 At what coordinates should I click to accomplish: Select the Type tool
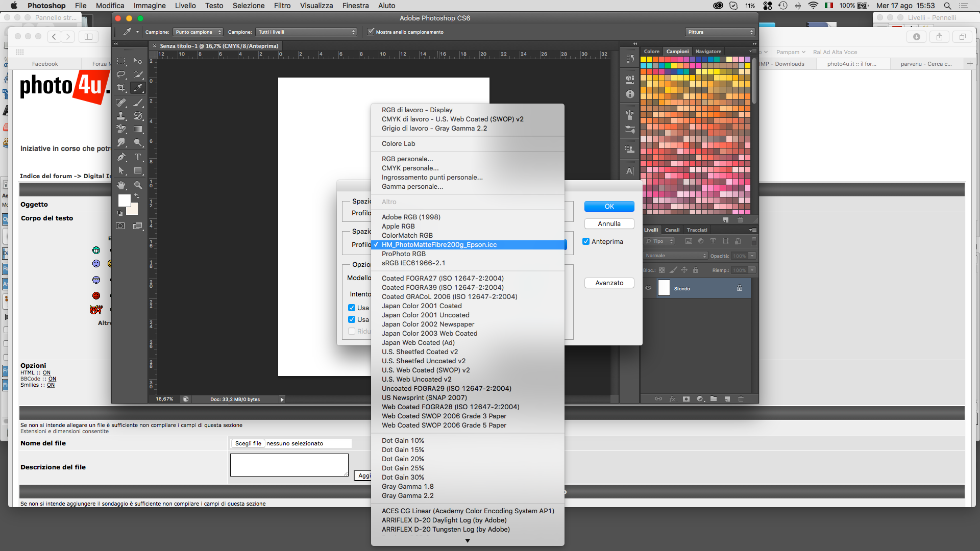coord(138,157)
